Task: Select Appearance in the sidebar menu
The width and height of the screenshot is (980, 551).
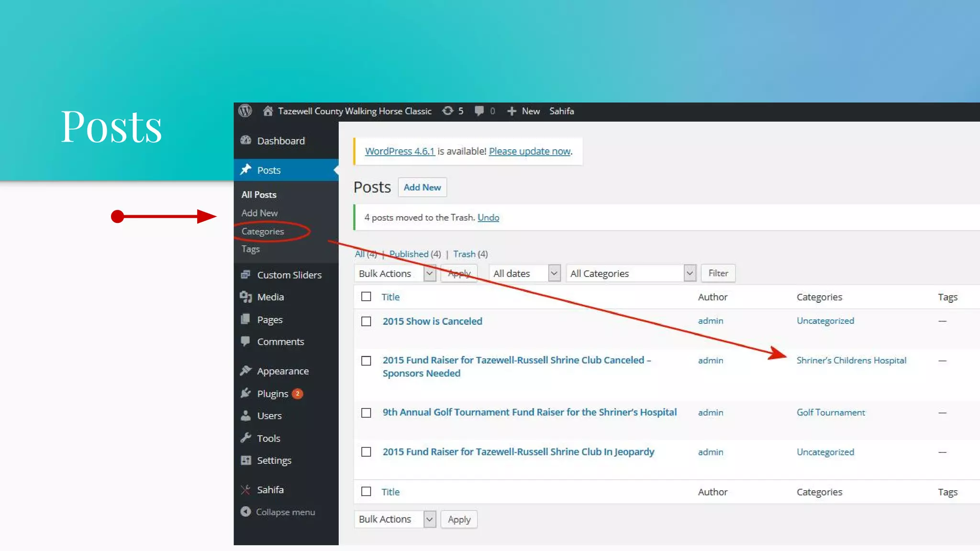Action: tap(282, 371)
